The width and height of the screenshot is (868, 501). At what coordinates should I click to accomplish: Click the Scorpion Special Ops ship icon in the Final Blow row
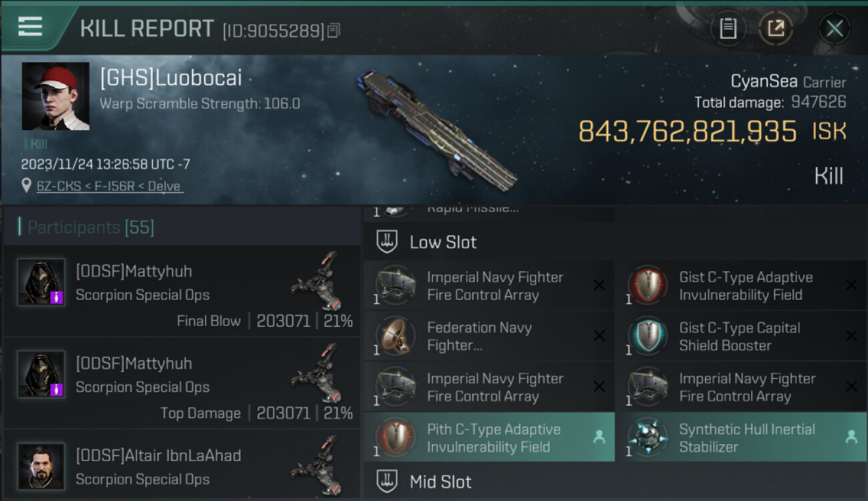[x=315, y=281]
